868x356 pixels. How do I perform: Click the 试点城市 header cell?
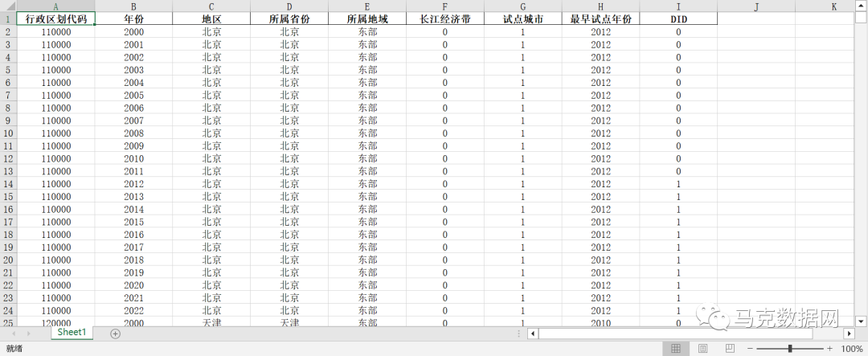pos(522,18)
